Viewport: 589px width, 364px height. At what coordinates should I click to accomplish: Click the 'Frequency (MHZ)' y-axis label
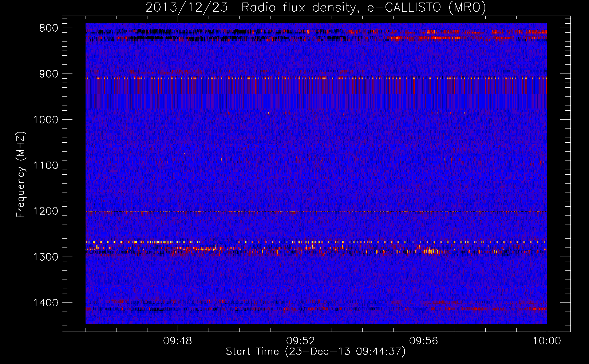[20, 175]
